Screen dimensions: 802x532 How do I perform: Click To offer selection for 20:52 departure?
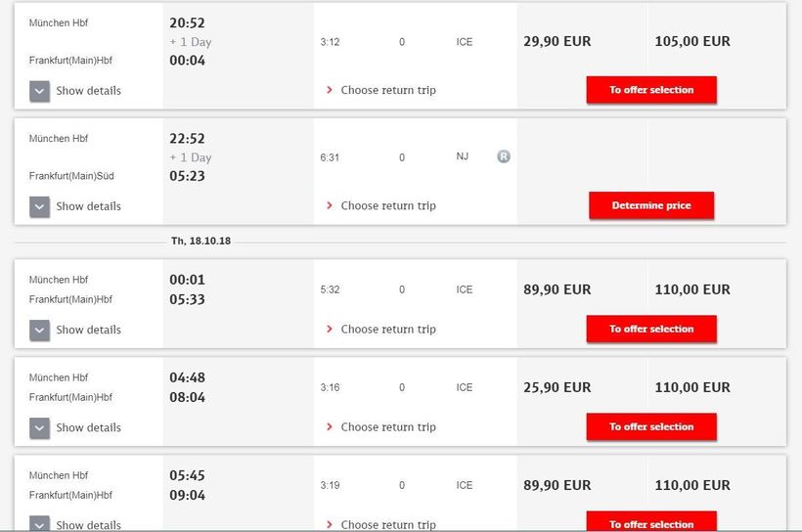pyautogui.click(x=651, y=90)
